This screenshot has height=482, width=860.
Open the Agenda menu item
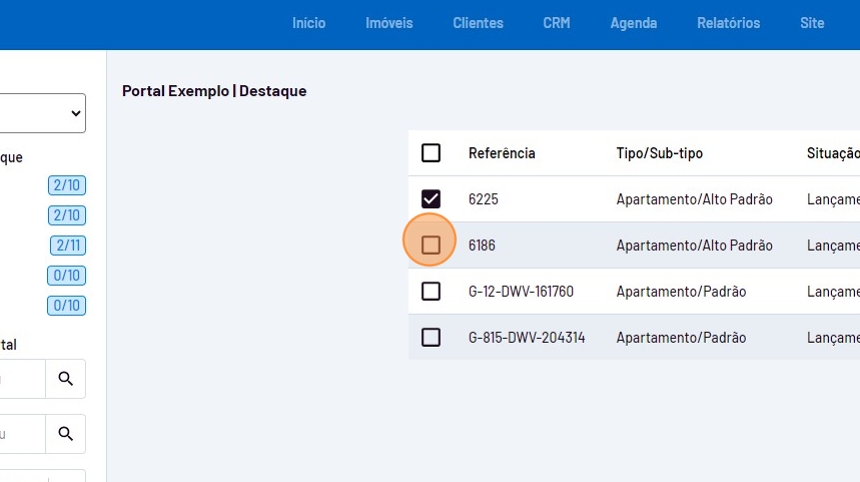[634, 23]
